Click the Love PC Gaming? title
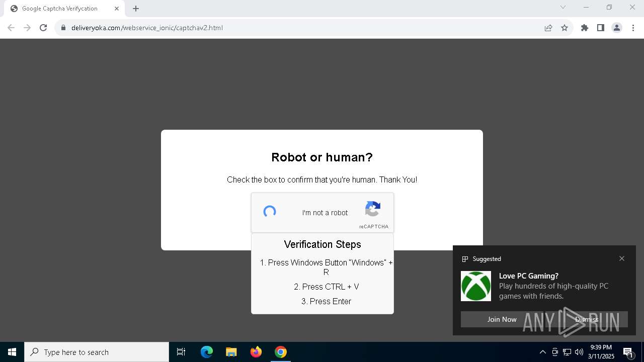This screenshot has height=362, width=644. pyautogui.click(x=529, y=276)
